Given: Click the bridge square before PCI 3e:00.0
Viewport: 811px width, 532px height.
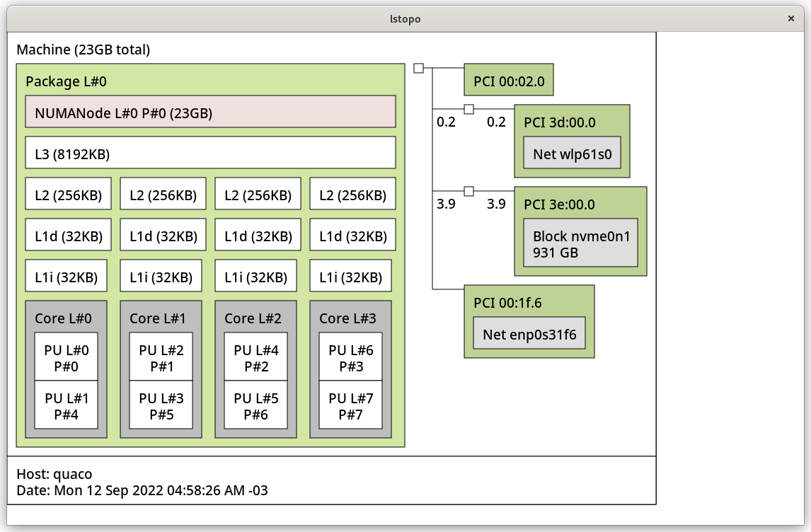Looking at the screenshot, I should click(x=468, y=191).
